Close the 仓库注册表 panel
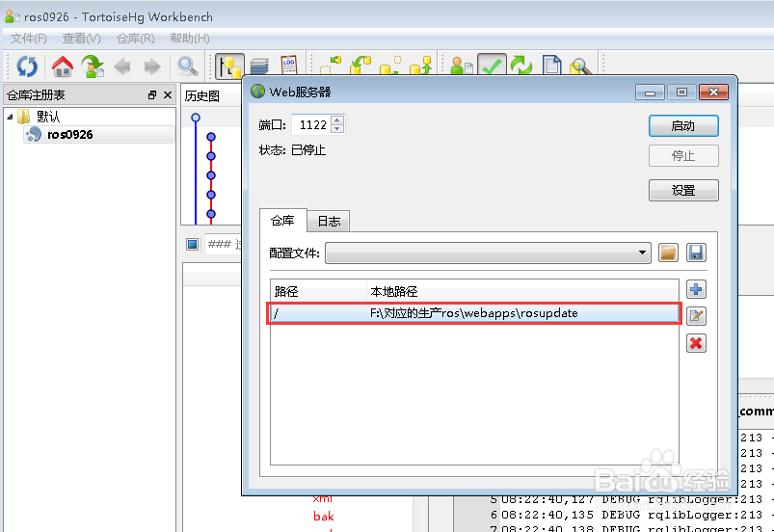 [168, 94]
